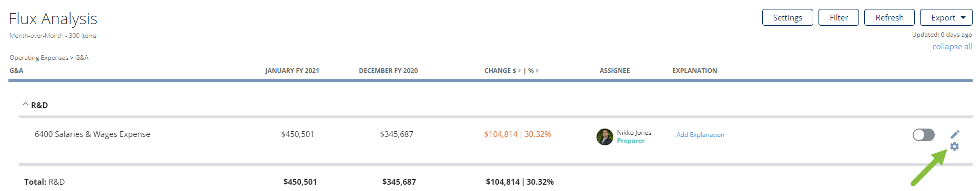Image resolution: width=980 pixels, height=191 pixels.
Task: Click the ASSIGNEE column header
Action: pyautogui.click(x=614, y=71)
